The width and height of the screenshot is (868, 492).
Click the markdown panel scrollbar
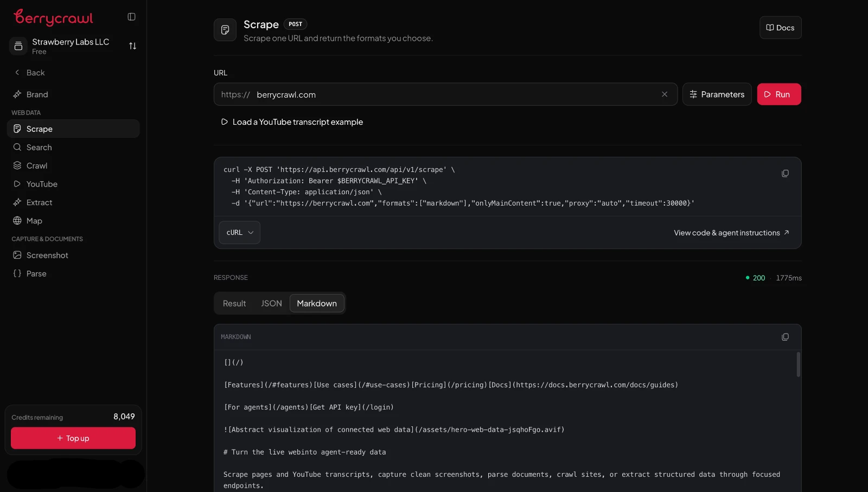point(798,365)
